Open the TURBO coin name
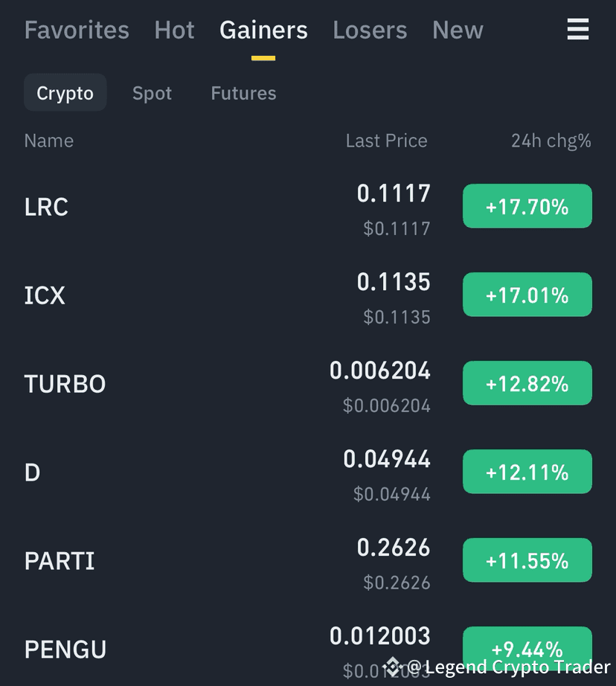Viewport: 616px width, 686px height. pos(65,384)
